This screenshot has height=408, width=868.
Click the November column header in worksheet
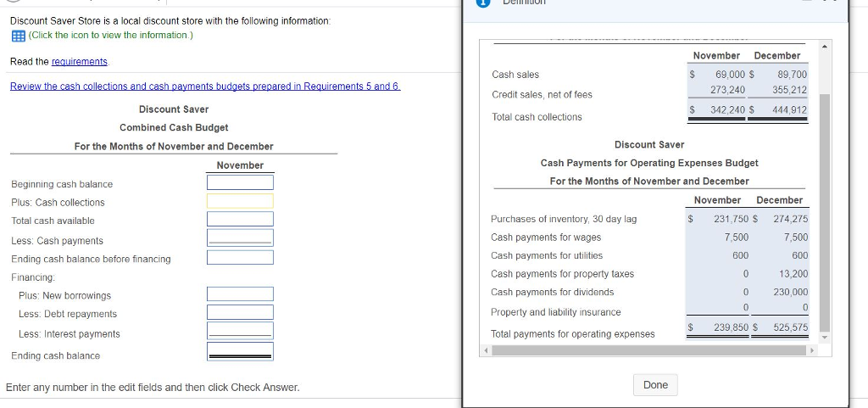(240, 165)
